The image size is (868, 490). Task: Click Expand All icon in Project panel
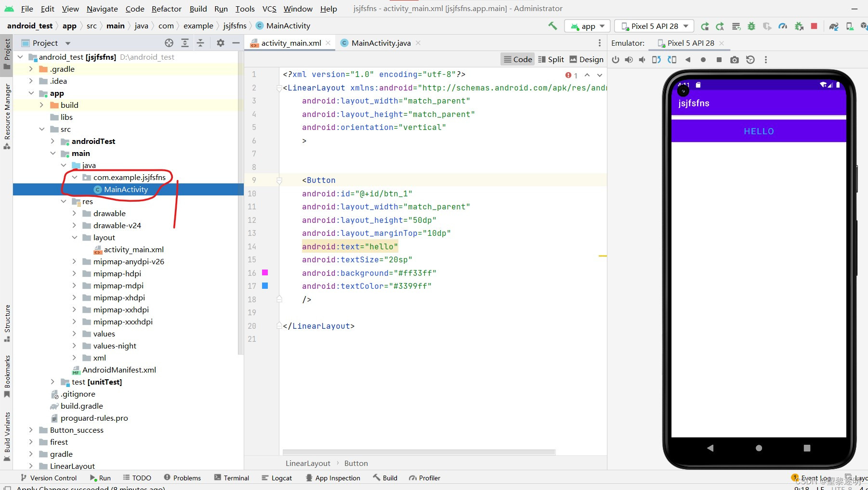coord(185,43)
